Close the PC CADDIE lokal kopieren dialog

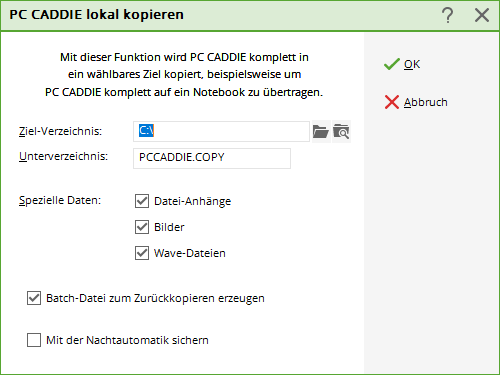point(482,15)
